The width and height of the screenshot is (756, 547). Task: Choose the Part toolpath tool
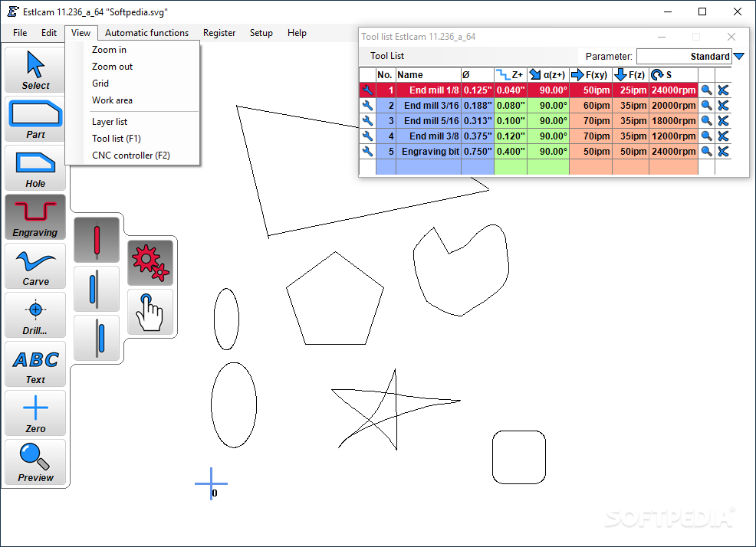(35, 119)
